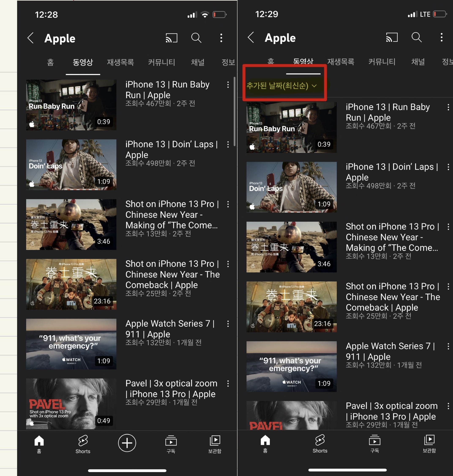Open header overflow menu in left screen
The image size is (453, 476).
[221, 38]
